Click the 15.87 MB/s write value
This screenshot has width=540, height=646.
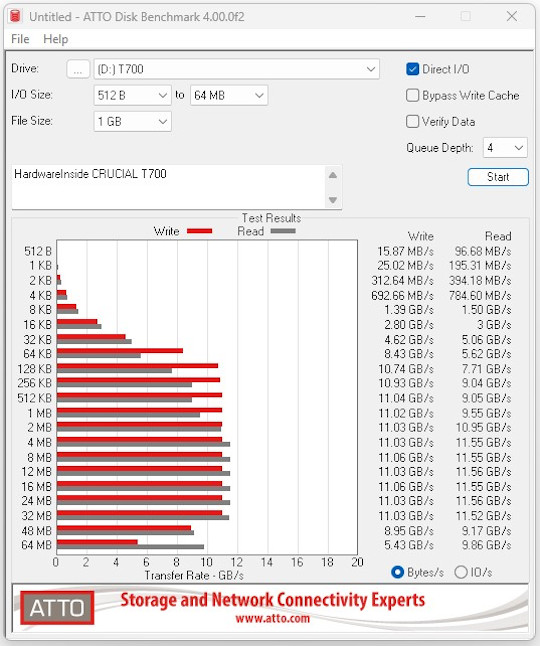[405, 251]
